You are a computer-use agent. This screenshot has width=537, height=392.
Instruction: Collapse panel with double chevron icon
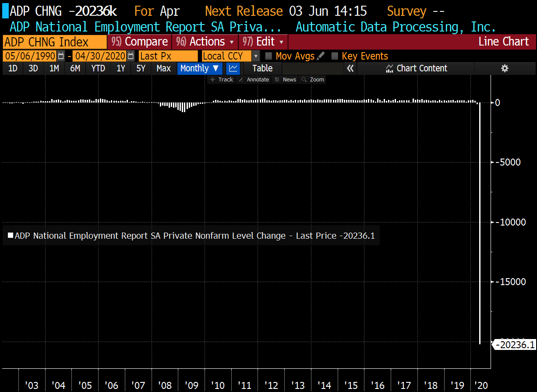tap(350, 68)
